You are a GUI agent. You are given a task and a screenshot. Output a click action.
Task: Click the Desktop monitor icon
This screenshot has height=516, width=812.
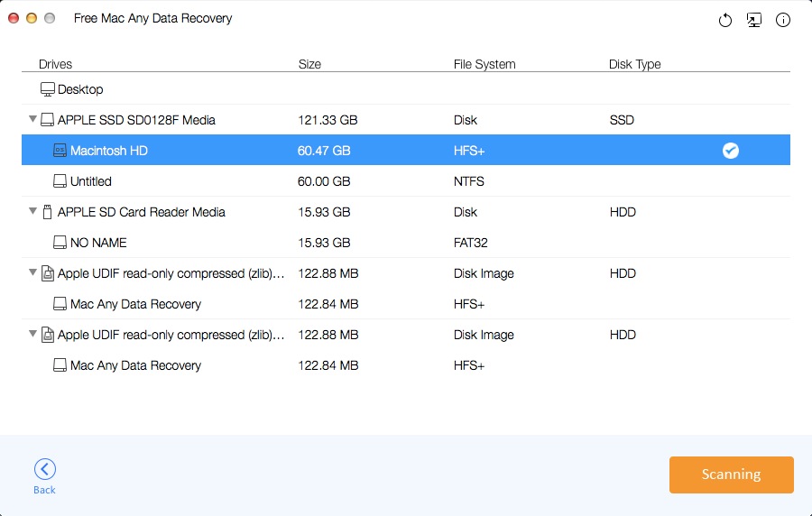(48, 89)
